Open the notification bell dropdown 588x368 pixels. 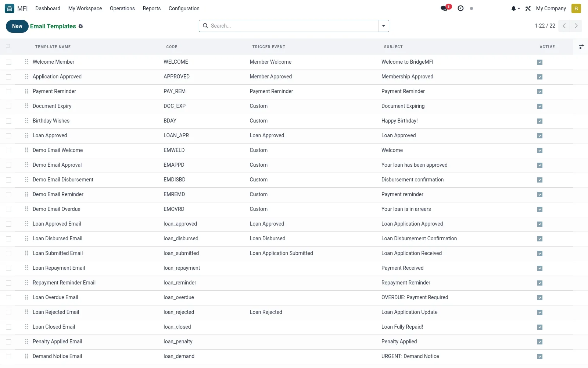(515, 8)
